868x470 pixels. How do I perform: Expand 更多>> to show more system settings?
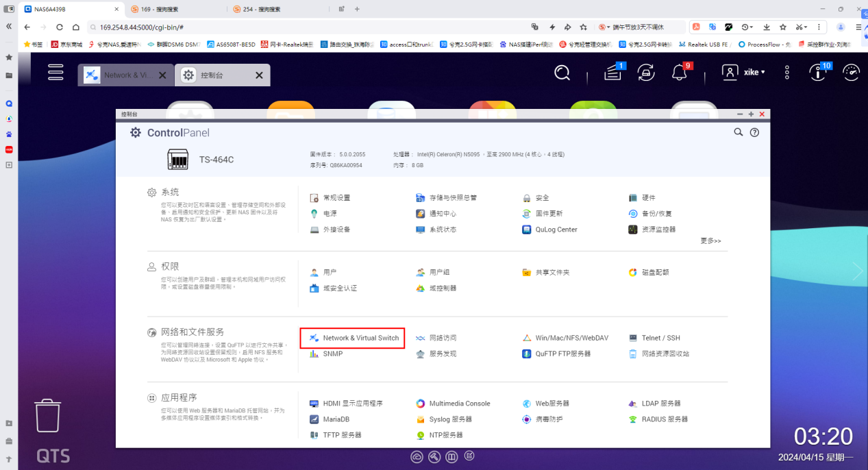[x=710, y=240]
